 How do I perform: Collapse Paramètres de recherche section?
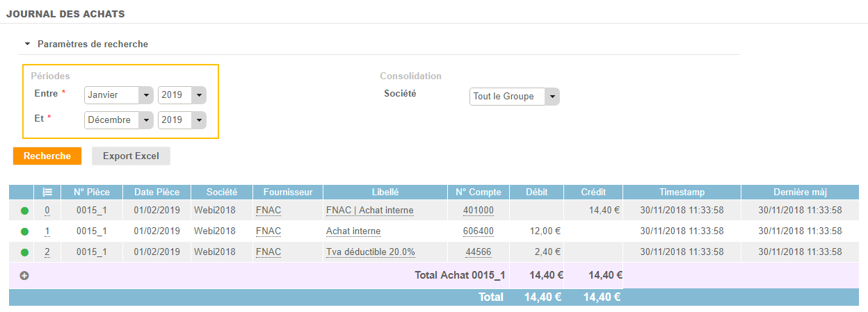[28, 44]
